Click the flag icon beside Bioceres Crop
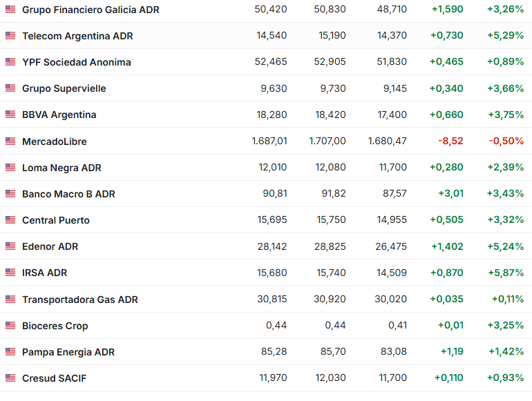The width and height of the screenshot is (532, 401). tap(10, 325)
